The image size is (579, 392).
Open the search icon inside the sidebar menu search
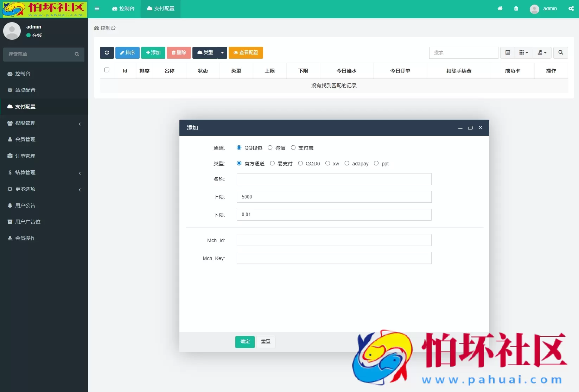coord(77,55)
